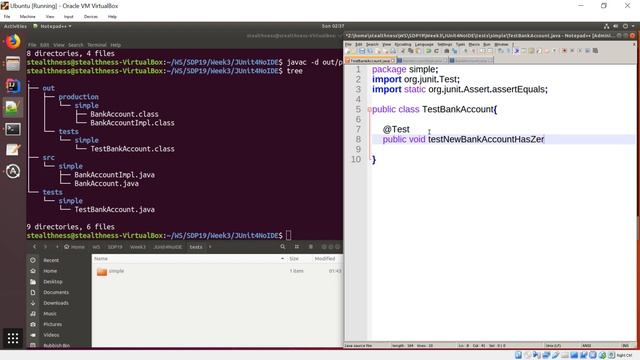Click the Notepad++ save file toolbar icon
This screenshot has width=640, height=360.
tap(362, 51)
